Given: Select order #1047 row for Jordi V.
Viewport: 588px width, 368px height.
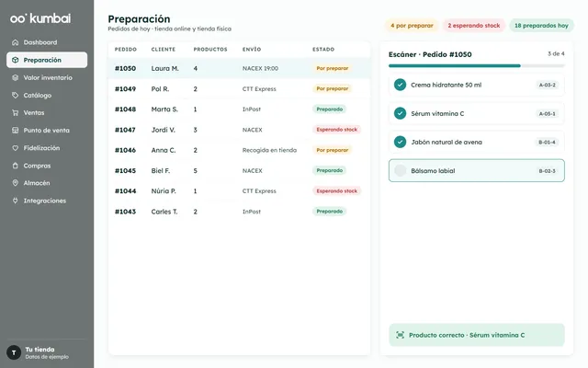Looking at the screenshot, I should click(239, 130).
